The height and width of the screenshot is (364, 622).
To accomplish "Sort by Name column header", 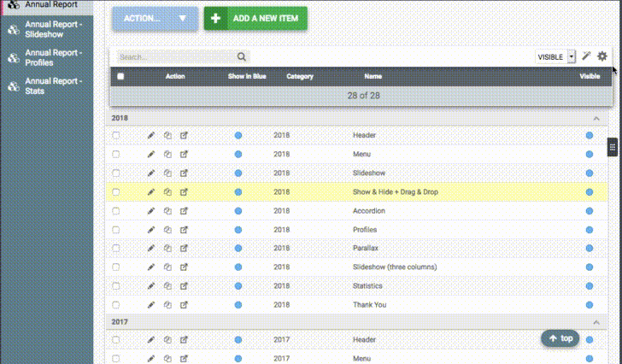I will (x=373, y=77).
